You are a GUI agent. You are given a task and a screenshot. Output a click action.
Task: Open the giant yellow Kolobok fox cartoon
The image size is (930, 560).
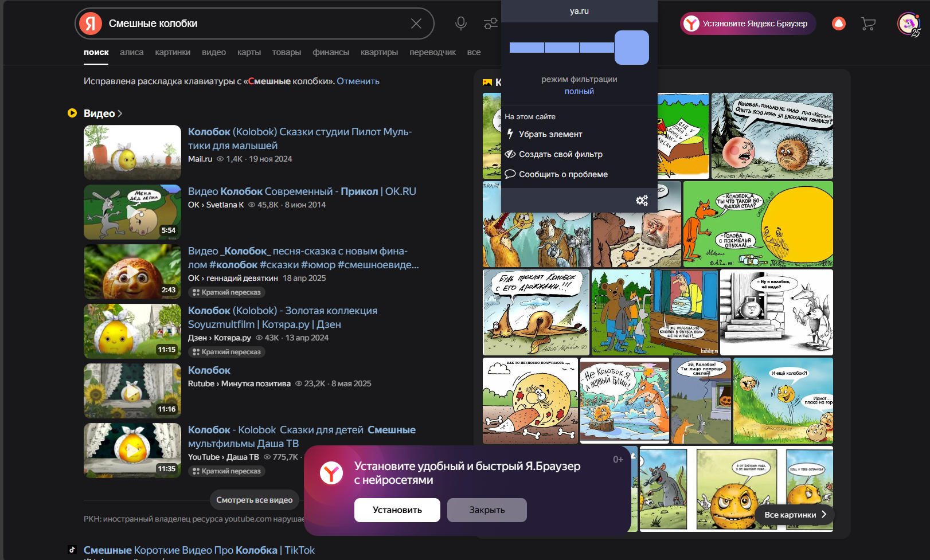pyautogui.click(x=758, y=224)
